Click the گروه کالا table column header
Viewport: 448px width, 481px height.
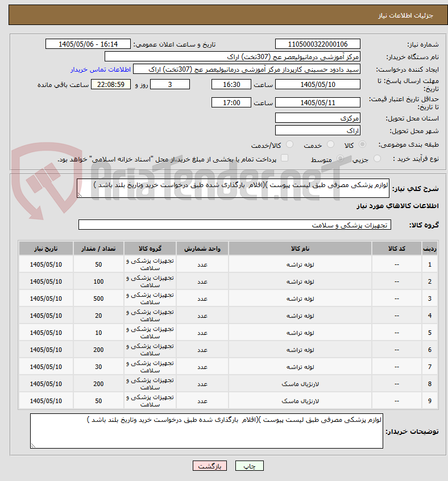pyautogui.click(x=150, y=248)
